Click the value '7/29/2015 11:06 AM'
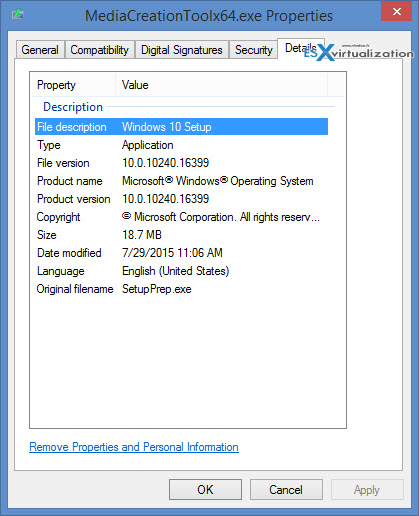The image size is (419, 516). tap(172, 253)
